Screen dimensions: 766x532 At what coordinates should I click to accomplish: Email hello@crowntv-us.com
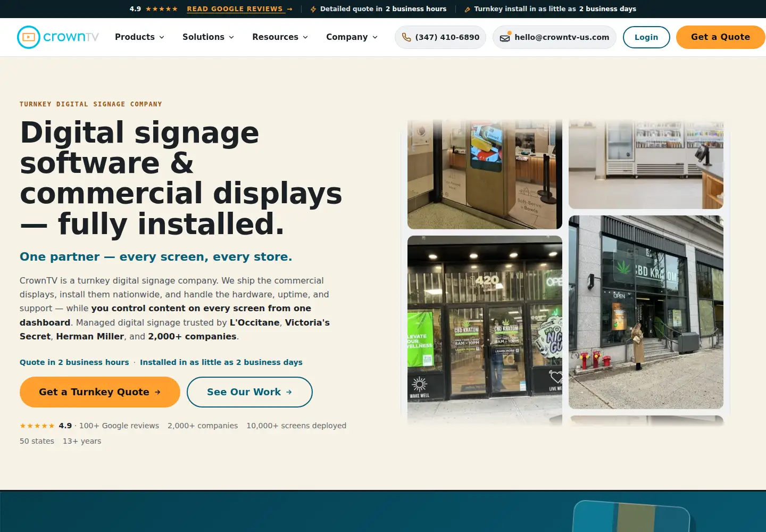click(x=554, y=37)
